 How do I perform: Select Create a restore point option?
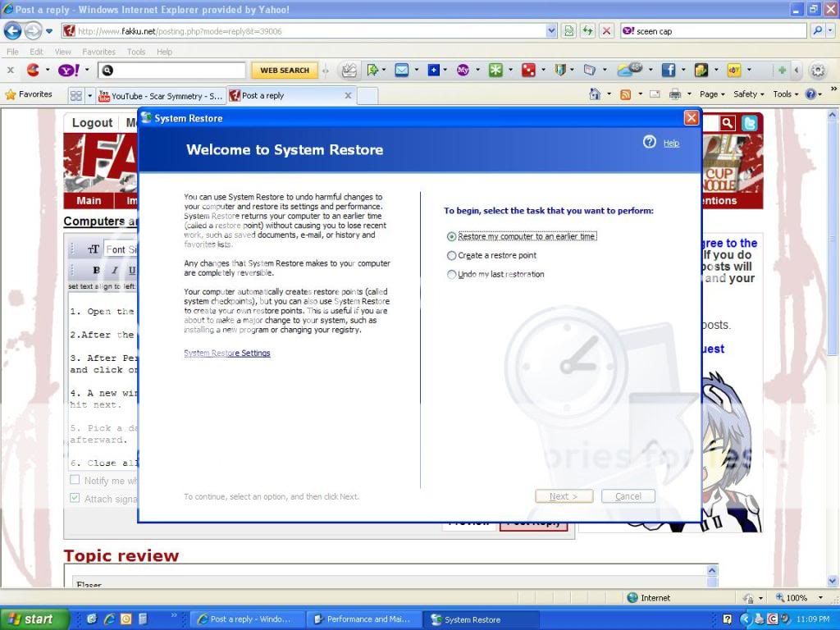pyautogui.click(x=452, y=256)
